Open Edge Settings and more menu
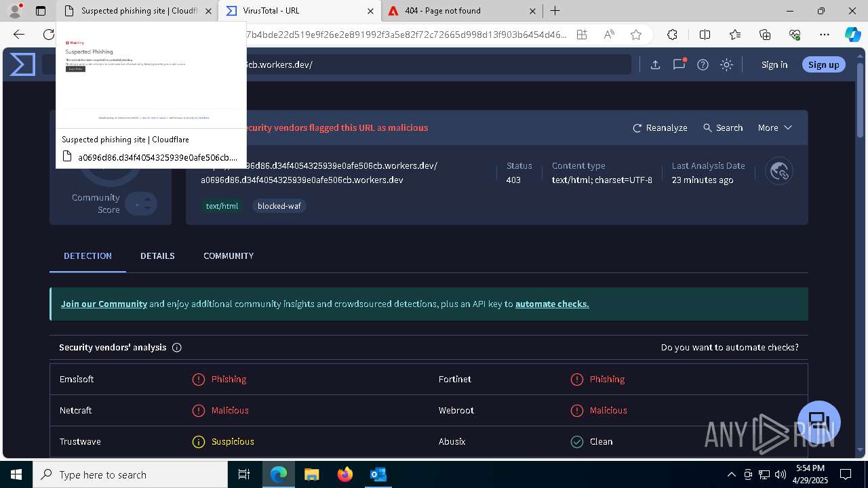The height and width of the screenshot is (488, 868). (x=825, y=35)
